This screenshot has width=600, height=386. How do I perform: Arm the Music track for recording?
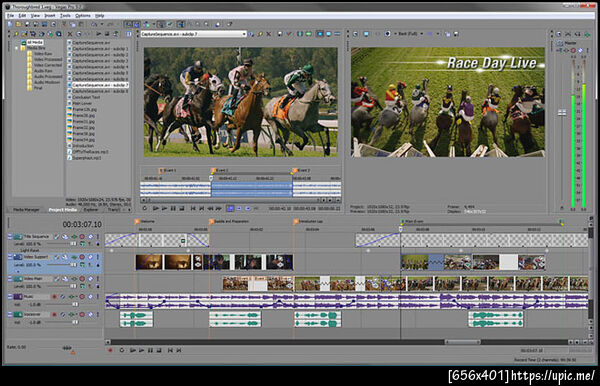(55, 296)
